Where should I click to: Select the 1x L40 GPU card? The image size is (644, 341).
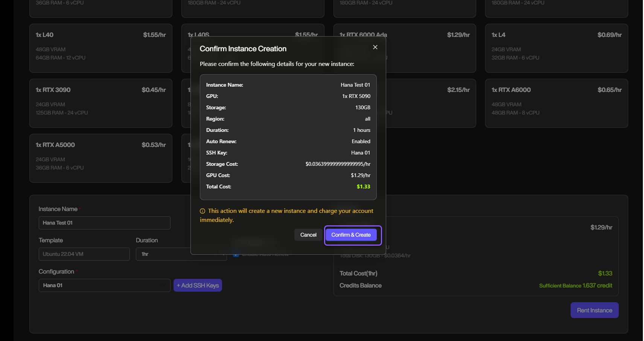pos(100,48)
